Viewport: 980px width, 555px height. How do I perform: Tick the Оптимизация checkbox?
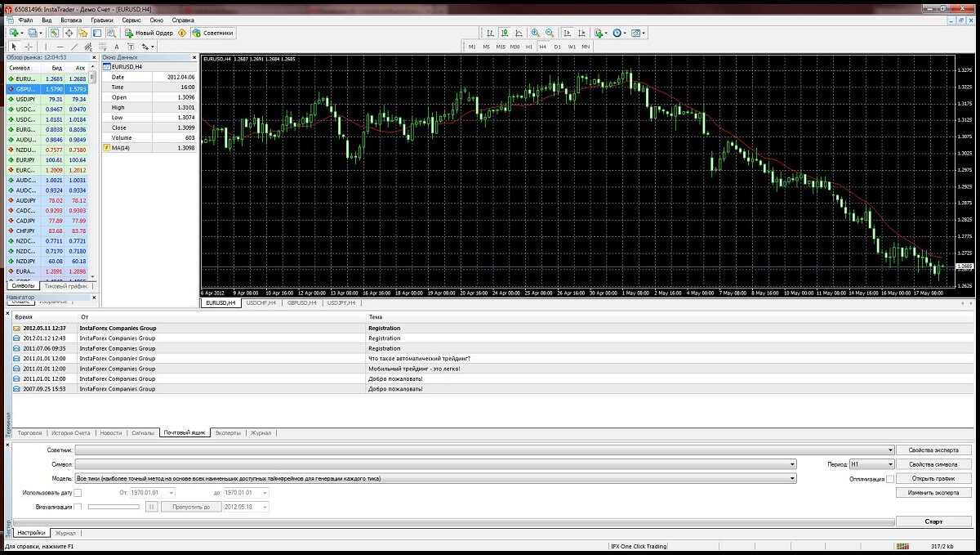point(890,479)
